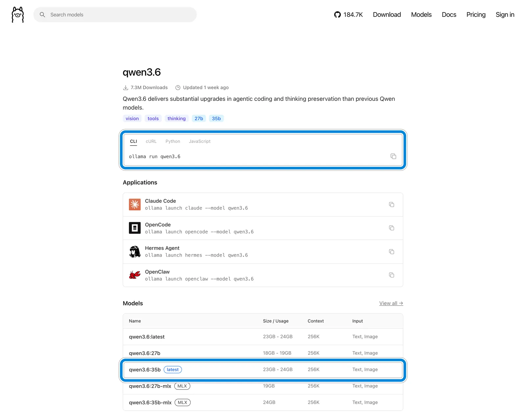Copy the Hermes Agent launch command

[392, 252]
